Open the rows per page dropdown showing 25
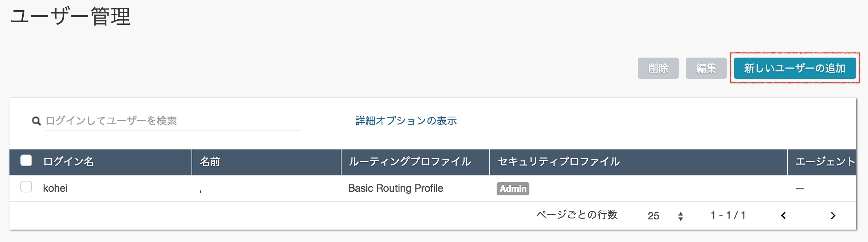The height and width of the screenshot is (242, 868). pyautogui.click(x=665, y=216)
